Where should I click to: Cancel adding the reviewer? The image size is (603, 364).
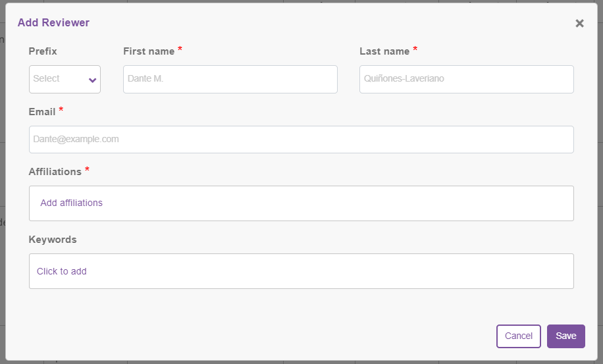[x=518, y=336]
